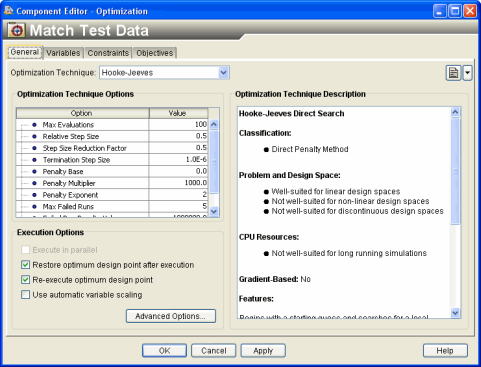Click Not well-suited for discontinuous design spaces
The width and height of the screenshot is (481, 367).
click(x=357, y=211)
